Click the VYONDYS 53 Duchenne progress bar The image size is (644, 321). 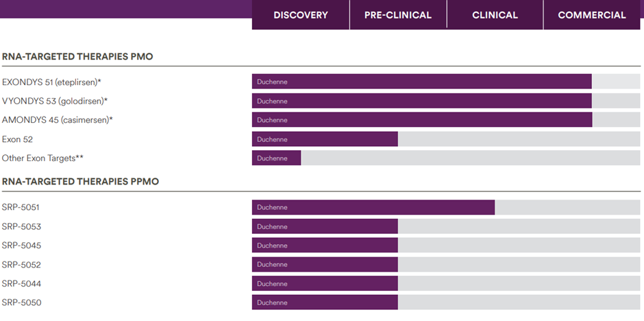click(422, 101)
